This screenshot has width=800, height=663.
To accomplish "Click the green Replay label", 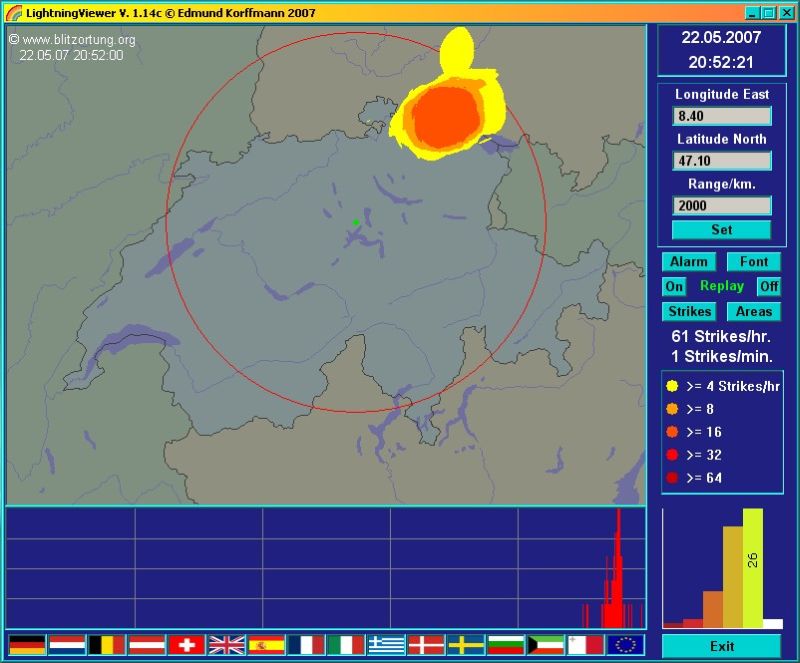I will click(x=721, y=286).
